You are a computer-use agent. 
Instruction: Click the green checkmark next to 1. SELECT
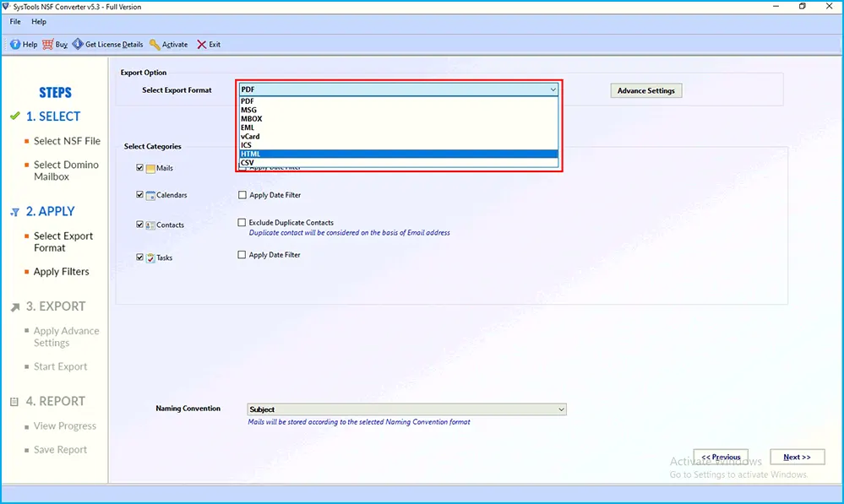pos(15,116)
